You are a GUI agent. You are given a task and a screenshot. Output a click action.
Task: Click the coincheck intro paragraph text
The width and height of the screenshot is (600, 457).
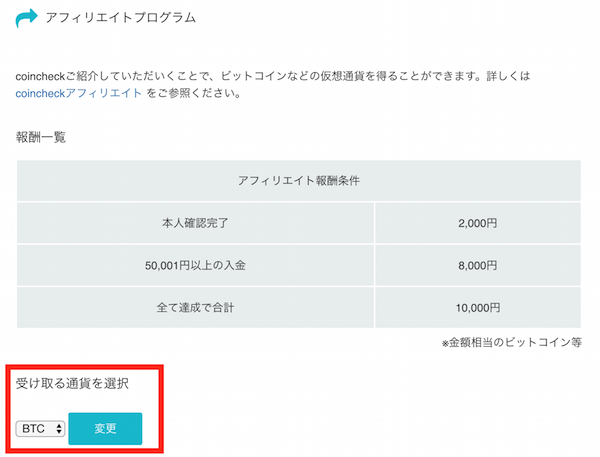pos(272,85)
